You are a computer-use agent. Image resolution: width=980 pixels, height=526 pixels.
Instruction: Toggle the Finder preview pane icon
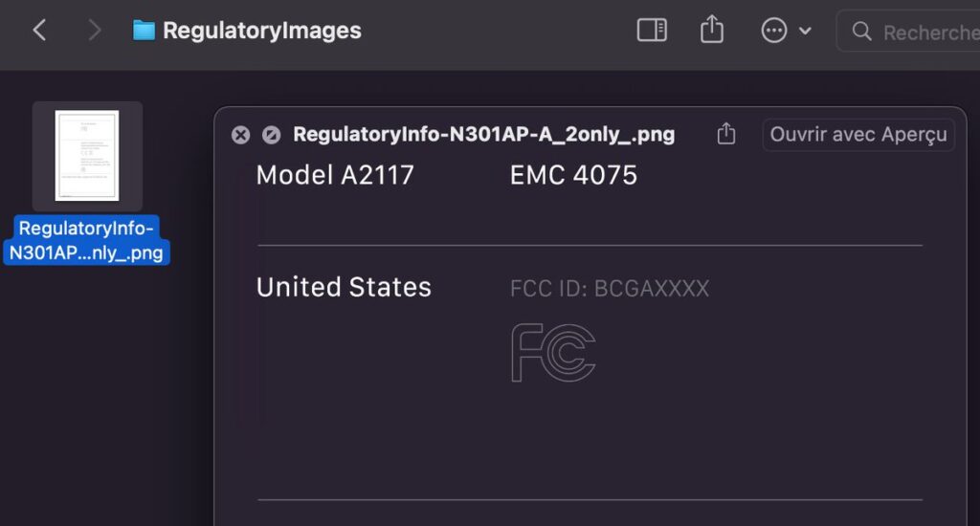coord(652,30)
